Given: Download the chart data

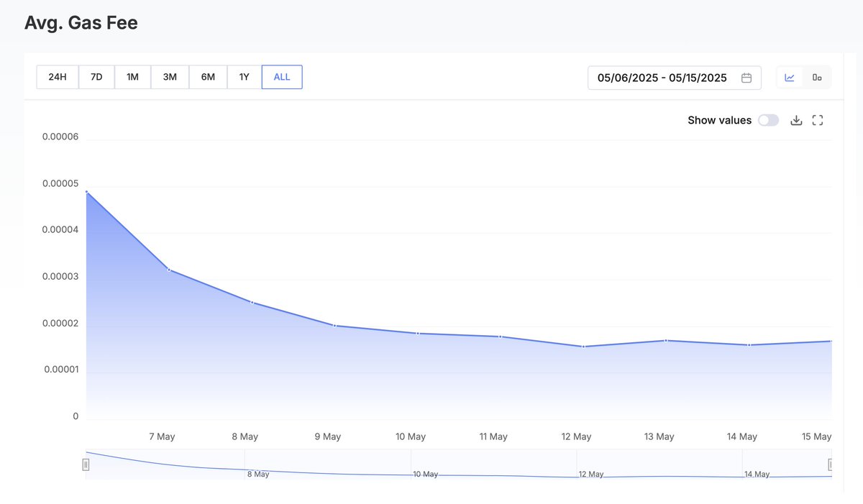Looking at the screenshot, I should [x=796, y=120].
